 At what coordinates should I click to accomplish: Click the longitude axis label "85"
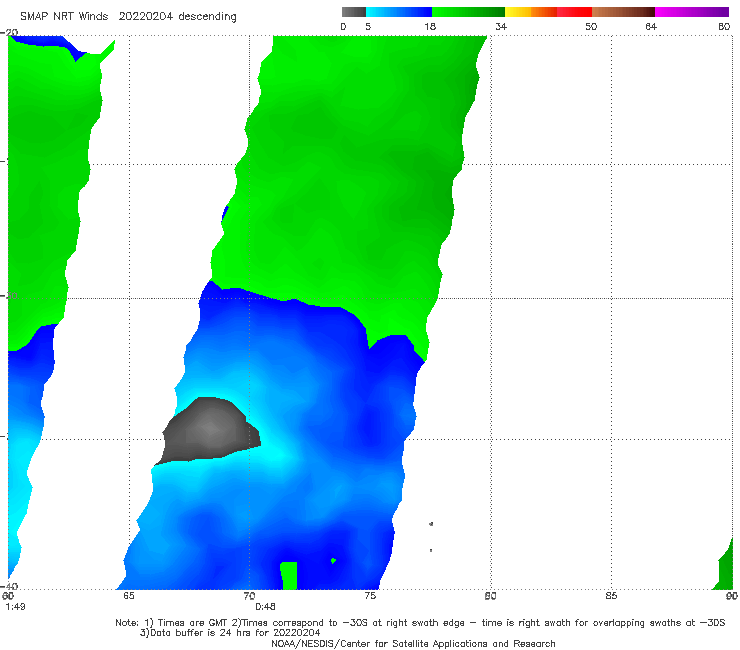611,596
